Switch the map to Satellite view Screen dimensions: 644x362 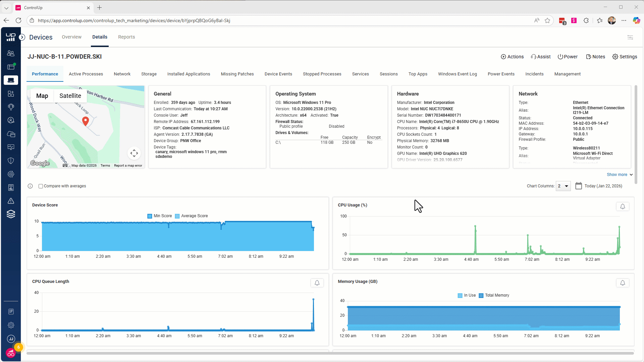click(70, 96)
